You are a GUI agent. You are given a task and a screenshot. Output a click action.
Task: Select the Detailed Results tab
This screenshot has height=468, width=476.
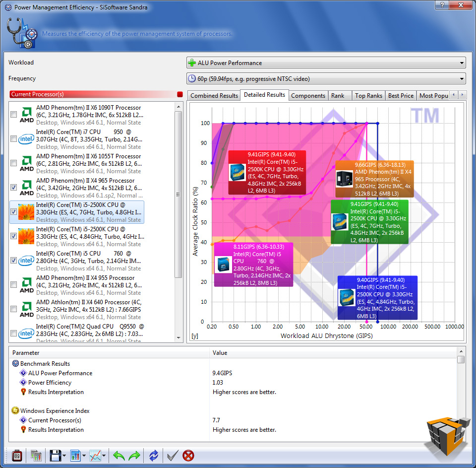click(264, 95)
